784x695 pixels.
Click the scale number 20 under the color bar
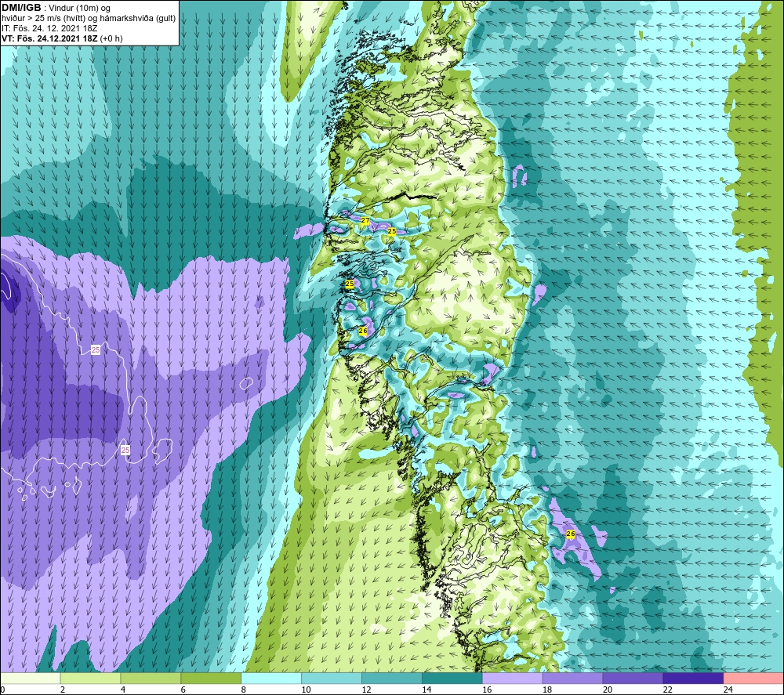(608, 690)
